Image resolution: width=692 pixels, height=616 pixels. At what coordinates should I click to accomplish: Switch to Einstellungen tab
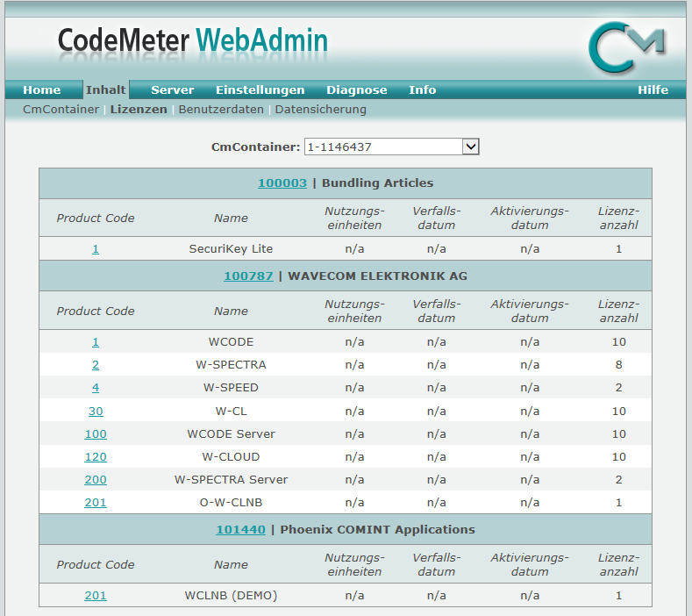pos(260,90)
